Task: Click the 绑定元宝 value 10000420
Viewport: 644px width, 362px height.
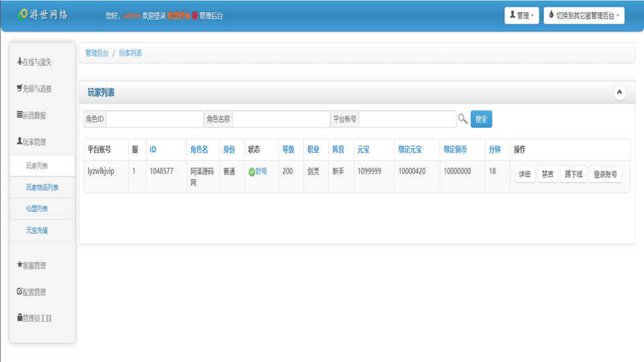Action: tap(412, 171)
